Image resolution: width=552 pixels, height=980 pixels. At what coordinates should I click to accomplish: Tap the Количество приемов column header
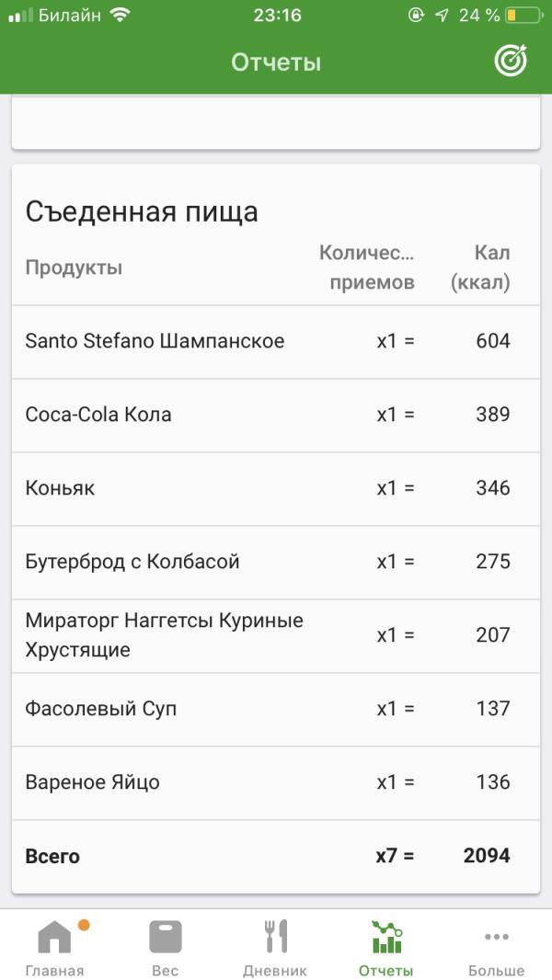(x=367, y=268)
